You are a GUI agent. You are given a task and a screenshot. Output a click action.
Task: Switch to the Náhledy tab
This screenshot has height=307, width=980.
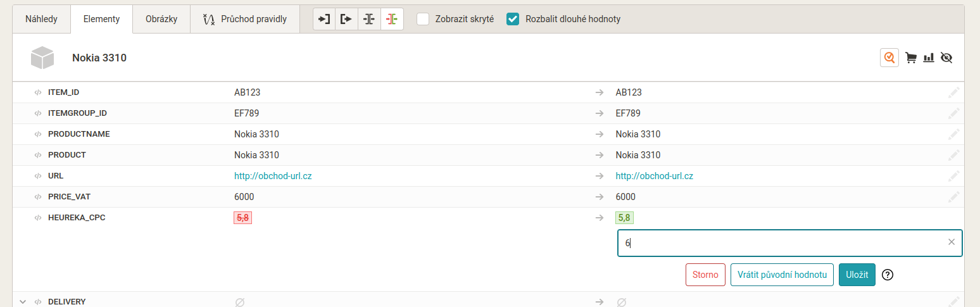coord(41,19)
